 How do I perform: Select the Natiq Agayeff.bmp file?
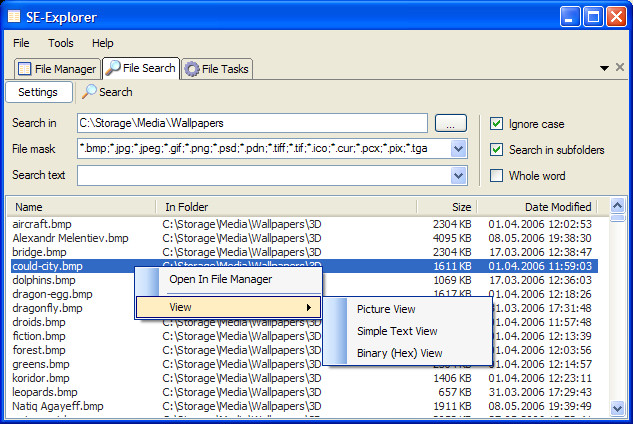58,406
